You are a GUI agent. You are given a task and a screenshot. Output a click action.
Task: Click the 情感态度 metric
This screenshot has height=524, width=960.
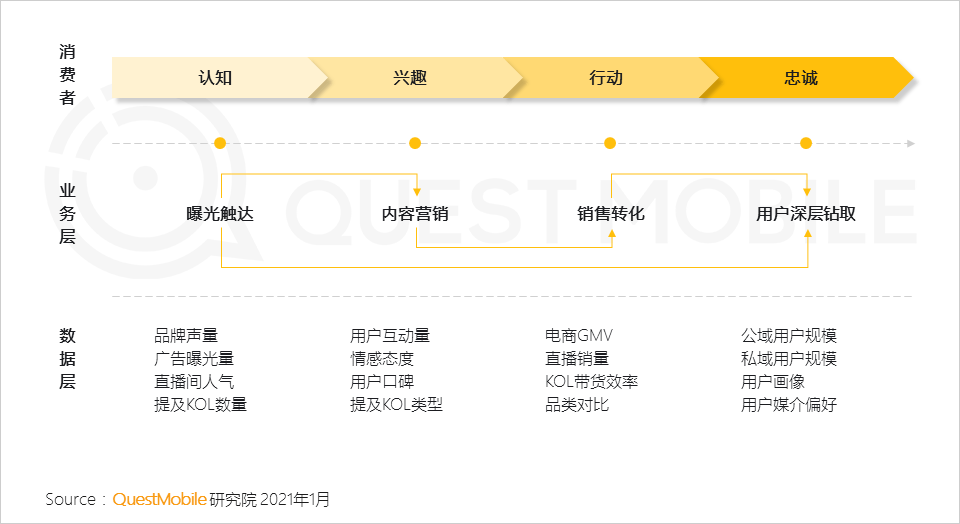coord(382,359)
